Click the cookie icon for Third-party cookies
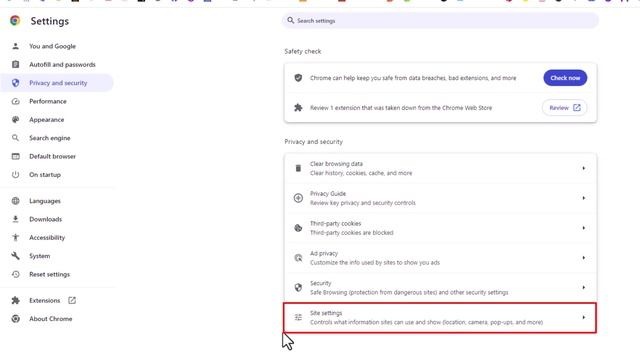 coord(298,228)
